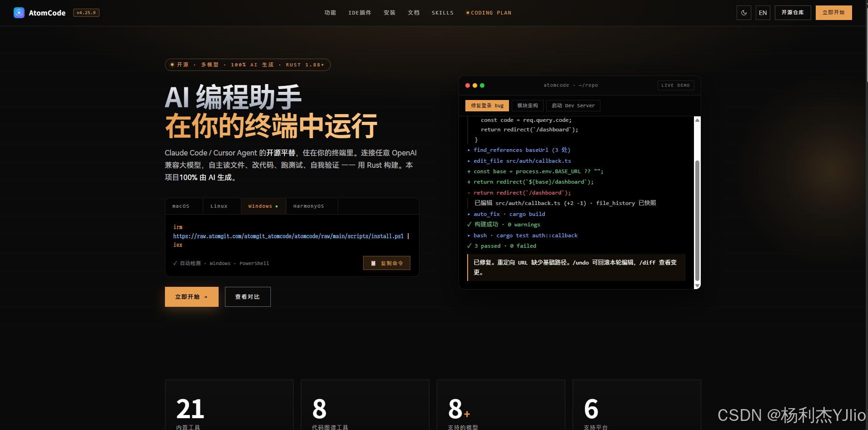Click the install script URL text
The width and height of the screenshot is (868, 430).
pos(288,236)
